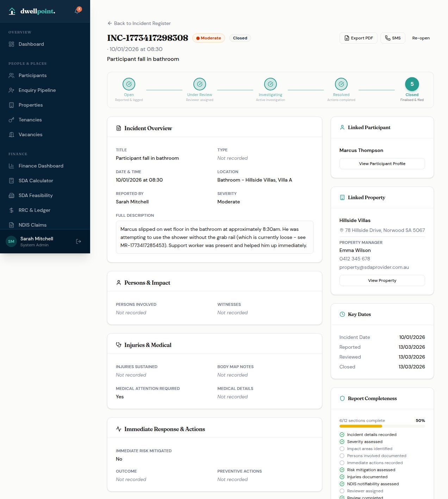Click the Properties building icon
Viewport: 448px width, 499px height.
click(11, 105)
